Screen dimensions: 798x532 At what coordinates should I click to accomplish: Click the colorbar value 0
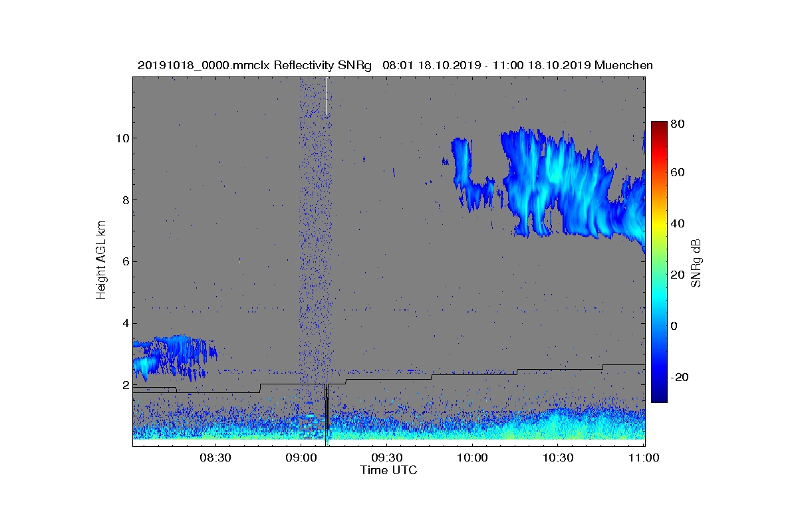[676, 326]
